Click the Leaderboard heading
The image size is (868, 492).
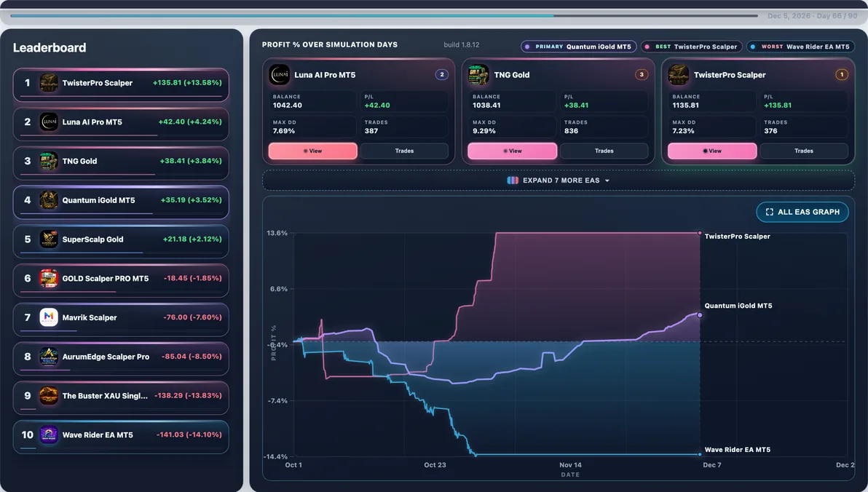tap(50, 47)
